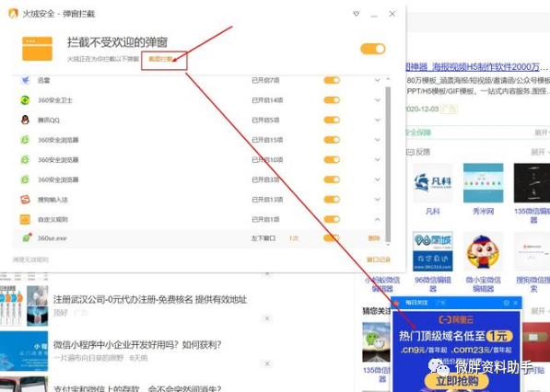
Task: Open the Huorong title bar menu triangle
Action: click(x=357, y=14)
